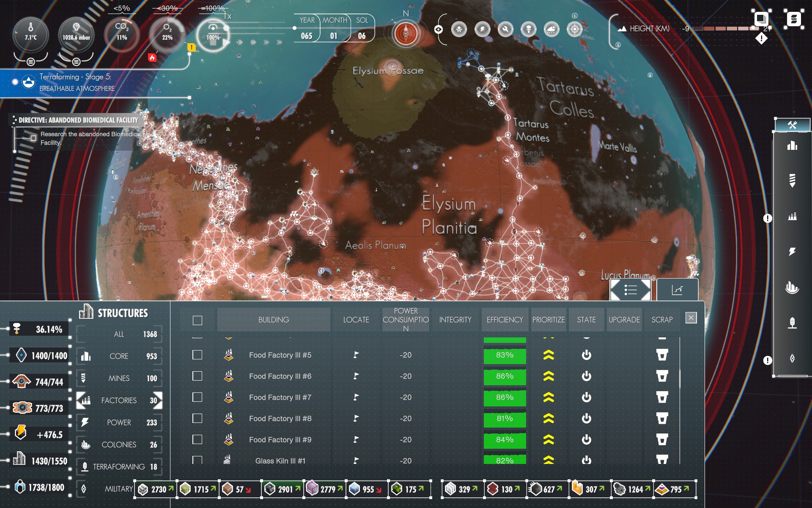Viewport: 812px width, 508px height.
Task: Open the construction tools sidebar icon
Action: [792, 125]
